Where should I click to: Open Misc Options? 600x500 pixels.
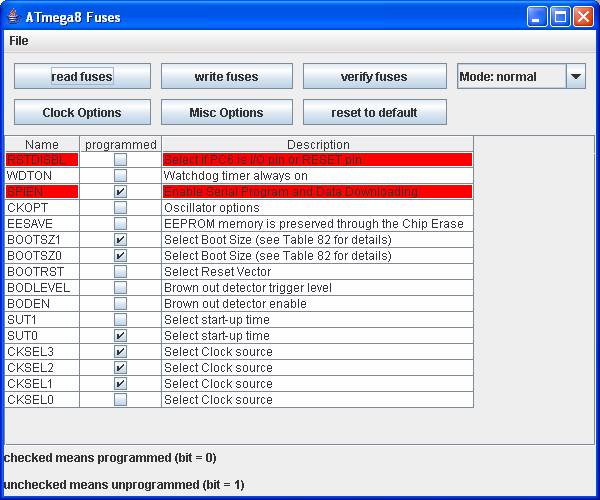pos(227,112)
